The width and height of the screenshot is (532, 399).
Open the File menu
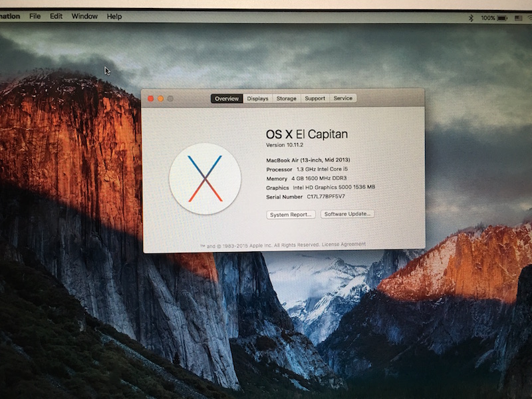(x=35, y=16)
